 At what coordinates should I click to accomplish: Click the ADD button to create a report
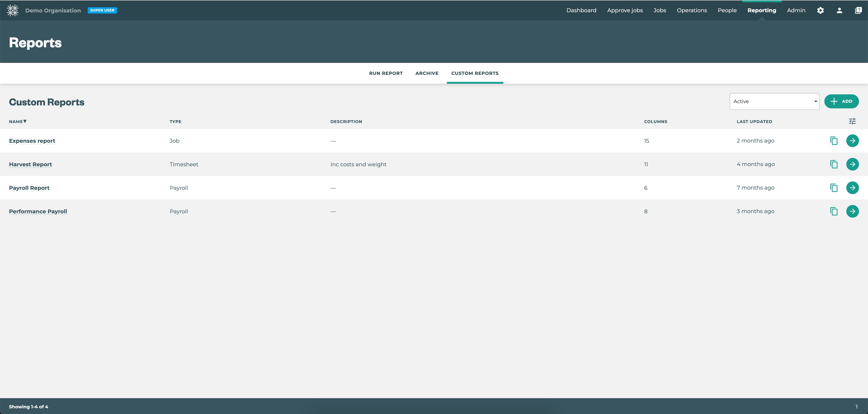[x=841, y=101]
